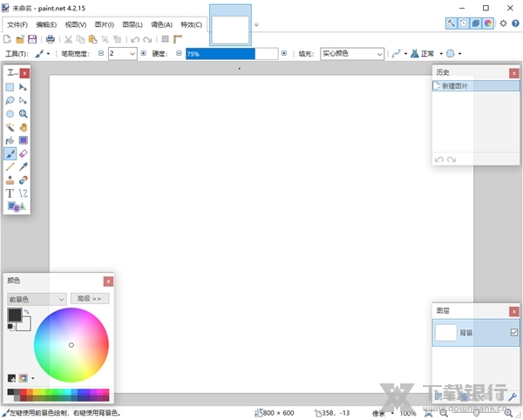523x420 pixels.
Task: Open the 图片(I) menu
Action: (105, 24)
